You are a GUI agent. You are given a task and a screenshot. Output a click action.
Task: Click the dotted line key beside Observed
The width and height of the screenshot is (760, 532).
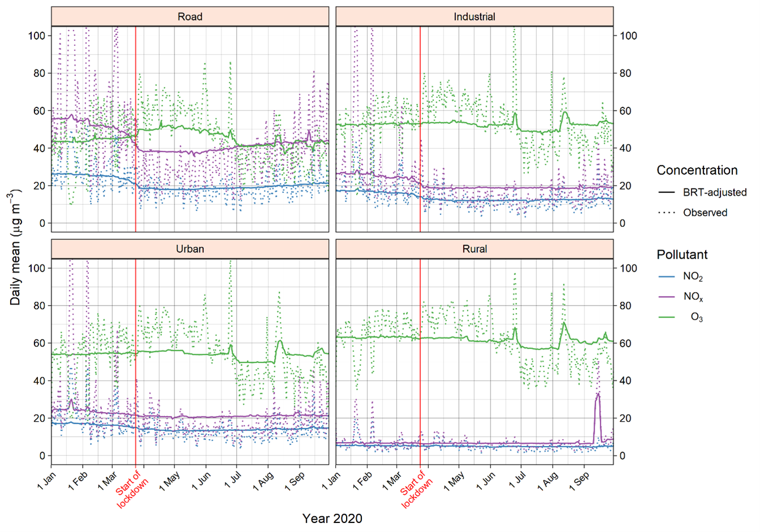[x=667, y=213]
